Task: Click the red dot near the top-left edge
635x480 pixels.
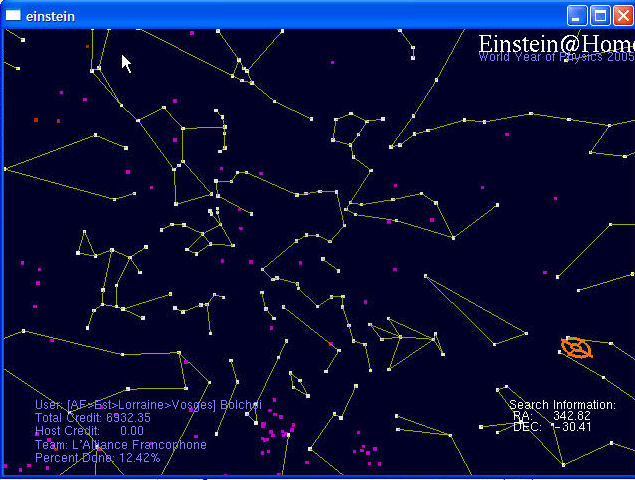Action: (x=35, y=120)
